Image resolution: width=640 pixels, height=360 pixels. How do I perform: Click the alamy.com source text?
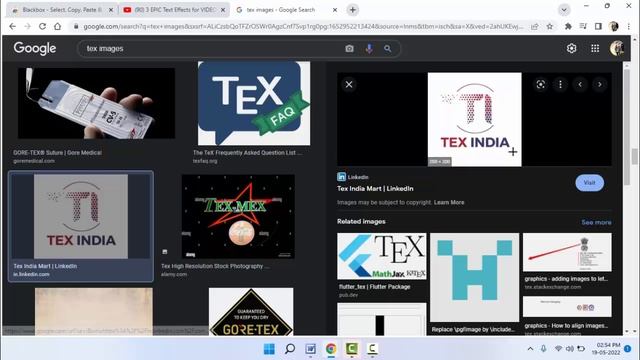(174, 274)
